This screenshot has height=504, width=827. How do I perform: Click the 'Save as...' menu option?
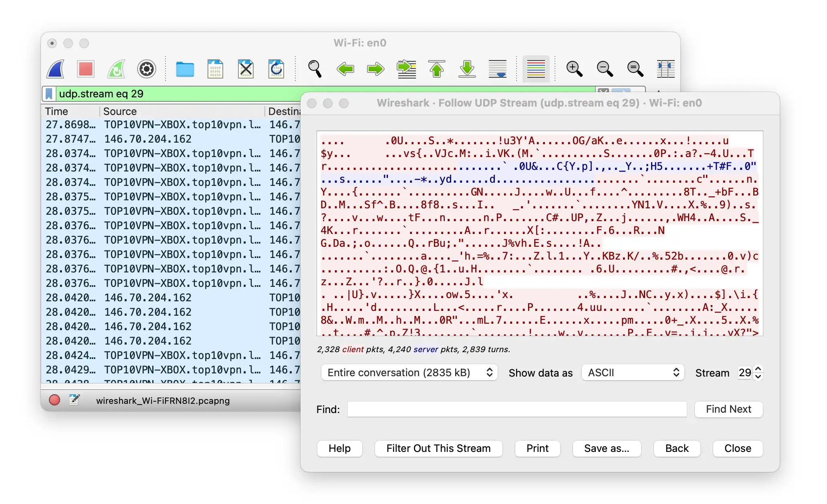click(605, 448)
